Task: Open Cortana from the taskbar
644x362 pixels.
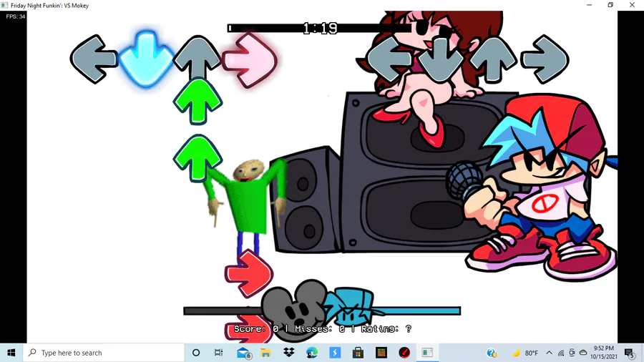Action: [x=196, y=353]
